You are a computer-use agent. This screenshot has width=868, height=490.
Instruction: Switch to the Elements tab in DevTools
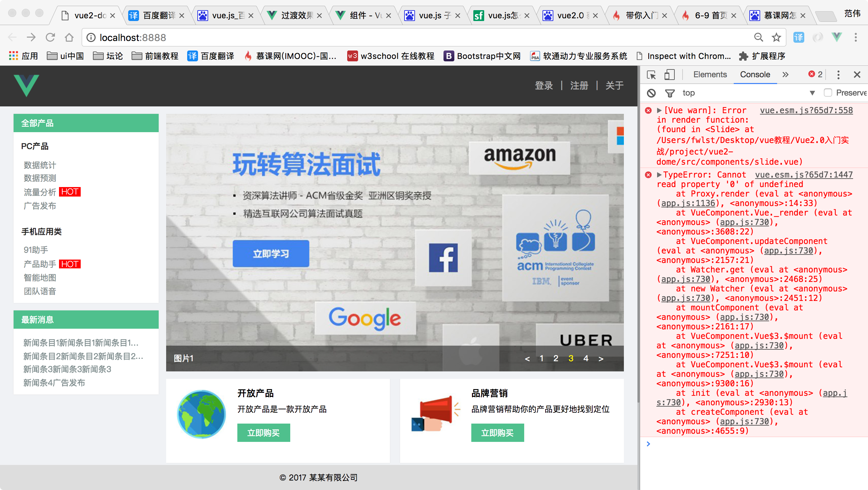click(710, 75)
